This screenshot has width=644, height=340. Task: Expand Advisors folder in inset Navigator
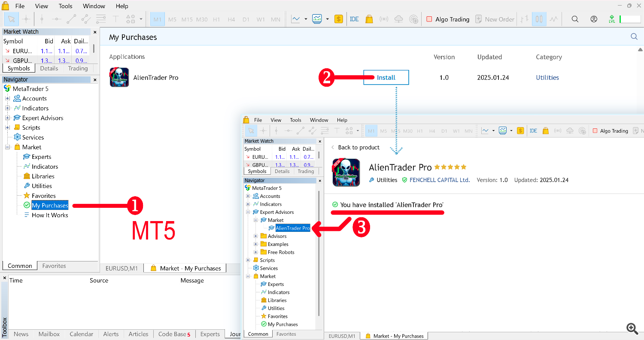256,236
